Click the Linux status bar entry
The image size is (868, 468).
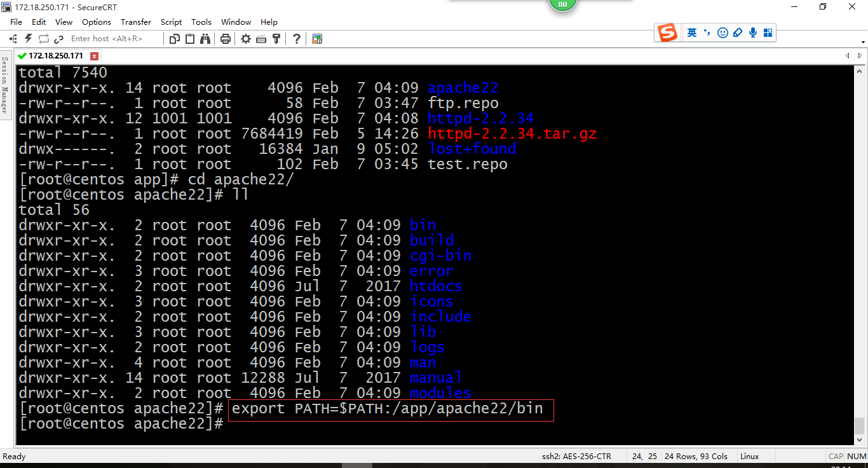click(x=750, y=456)
